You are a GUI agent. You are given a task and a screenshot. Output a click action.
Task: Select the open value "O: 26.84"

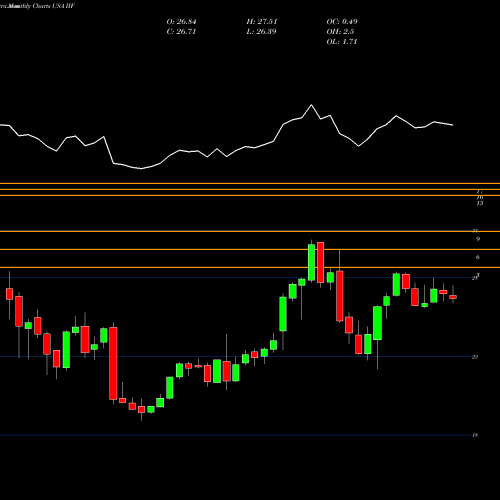pos(181,22)
